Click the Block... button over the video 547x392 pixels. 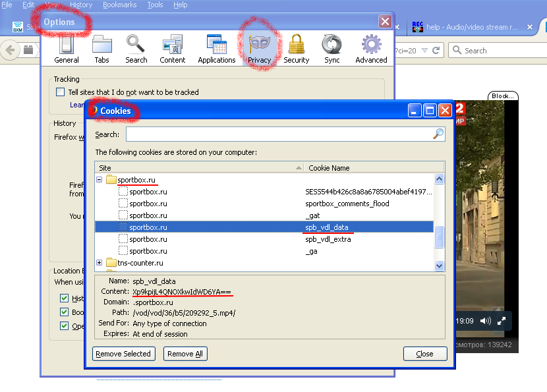pyautogui.click(x=503, y=96)
